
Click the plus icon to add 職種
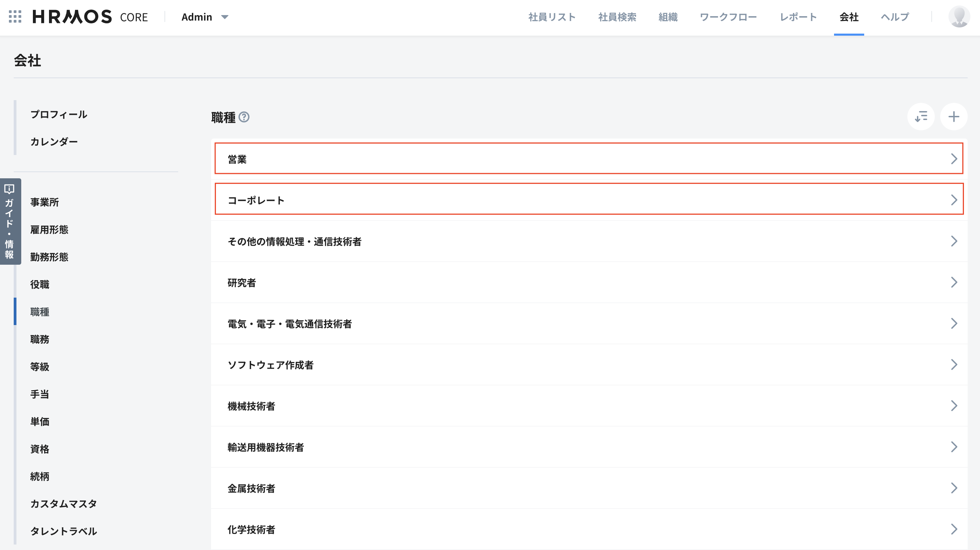(x=953, y=117)
